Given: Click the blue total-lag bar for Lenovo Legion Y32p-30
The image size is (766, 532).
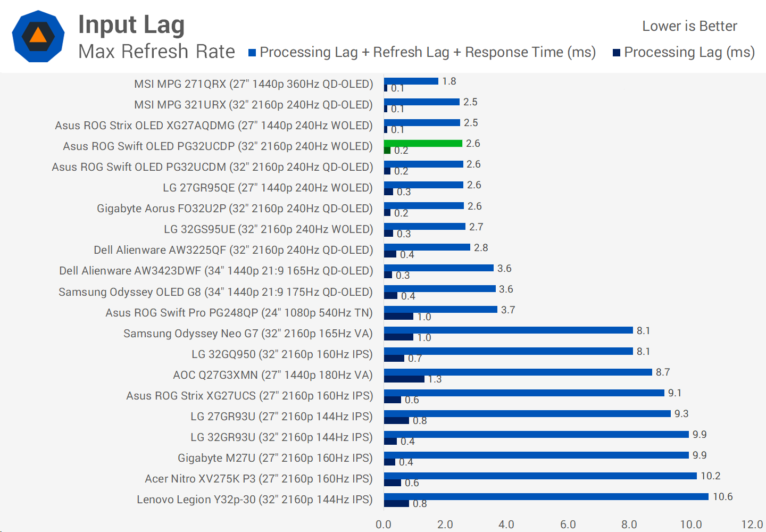Looking at the screenshot, I should tap(546, 496).
